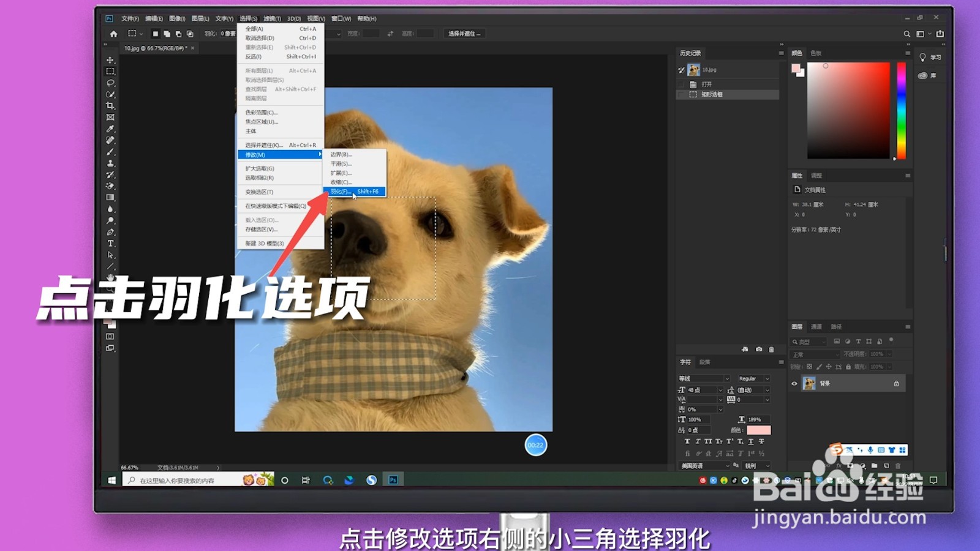Create new snapshot in History panel
The height and width of the screenshot is (551, 980).
pyautogui.click(x=759, y=349)
